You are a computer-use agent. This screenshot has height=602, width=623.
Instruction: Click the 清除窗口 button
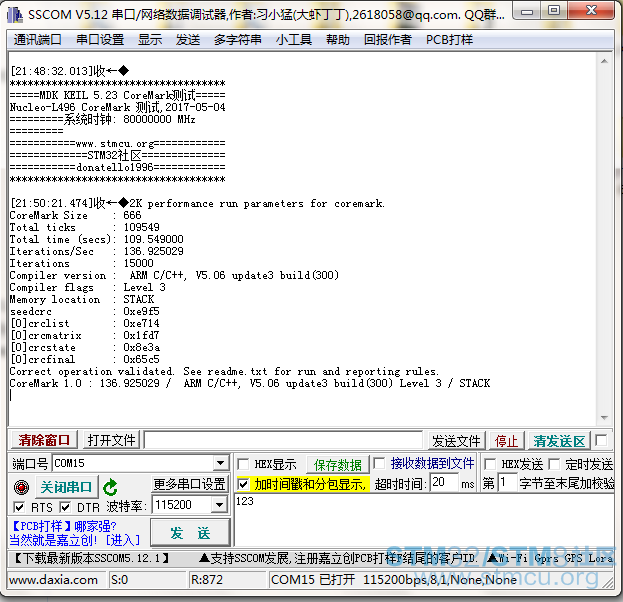[43, 440]
